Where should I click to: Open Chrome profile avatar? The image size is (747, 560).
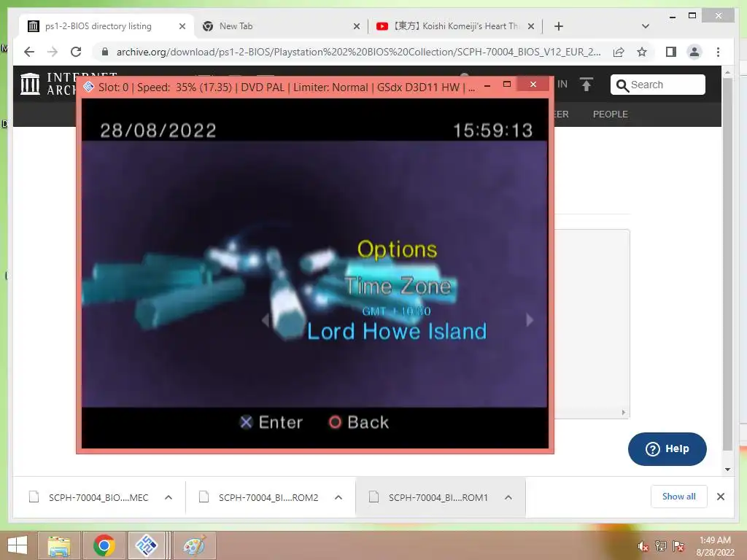click(x=694, y=52)
